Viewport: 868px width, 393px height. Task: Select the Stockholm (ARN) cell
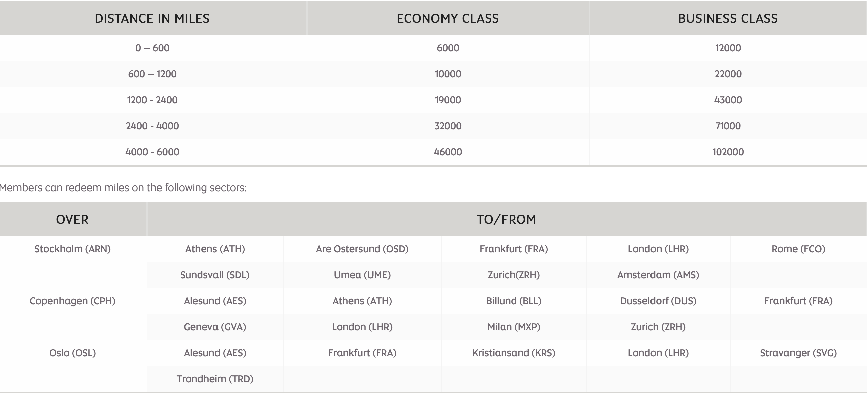72,249
